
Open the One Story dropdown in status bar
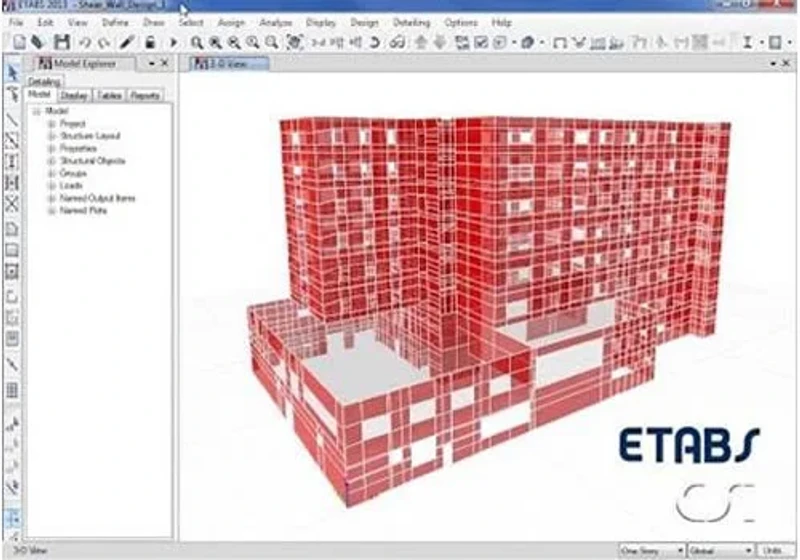[x=652, y=551]
